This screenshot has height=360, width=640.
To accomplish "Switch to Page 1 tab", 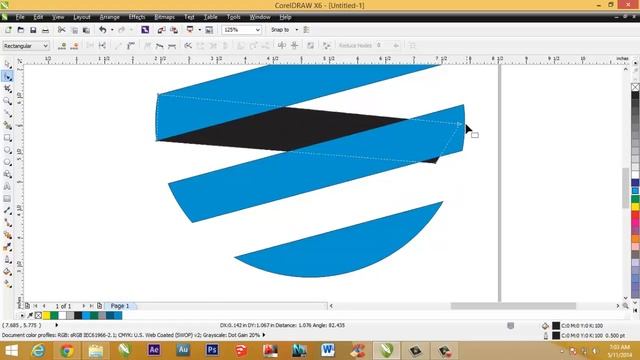I will (120, 306).
